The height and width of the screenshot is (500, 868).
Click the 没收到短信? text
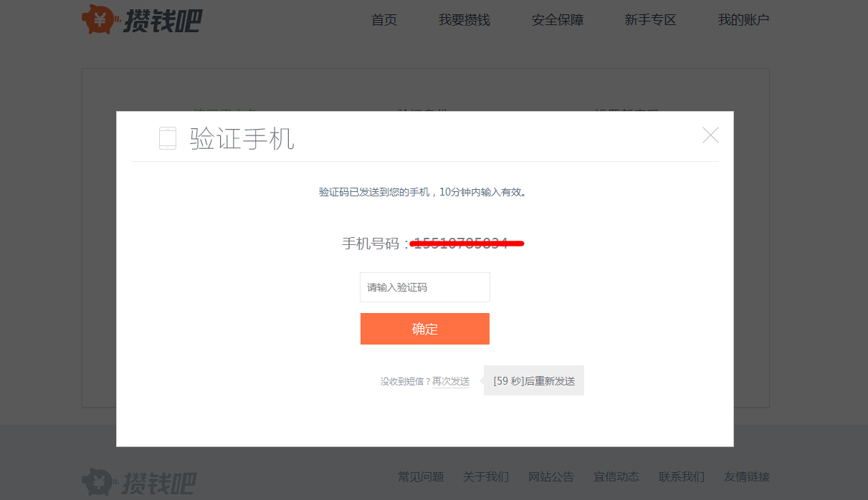(x=405, y=382)
